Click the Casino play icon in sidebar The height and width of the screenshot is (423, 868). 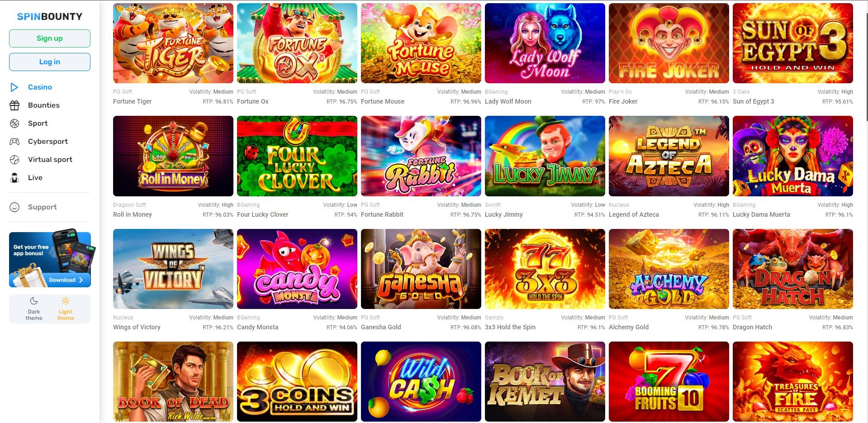tap(14, 87)
